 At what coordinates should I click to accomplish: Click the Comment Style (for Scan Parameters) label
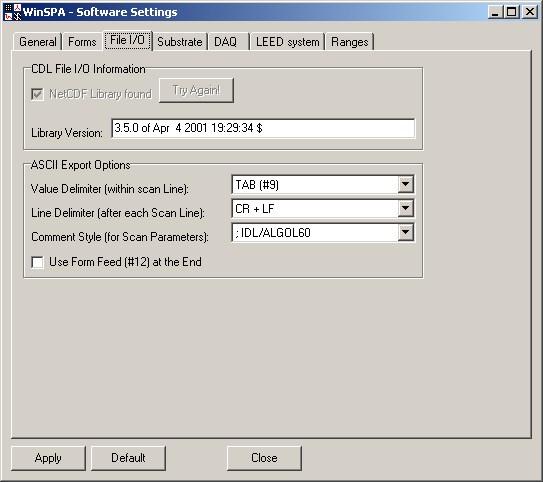coord(120,237)
